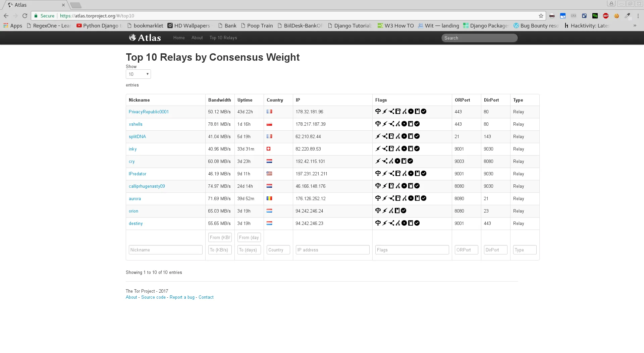Bookmark this page with the star icon
Image resolution: width=644 pixels, height=353 pixels.
coord(541,16)
